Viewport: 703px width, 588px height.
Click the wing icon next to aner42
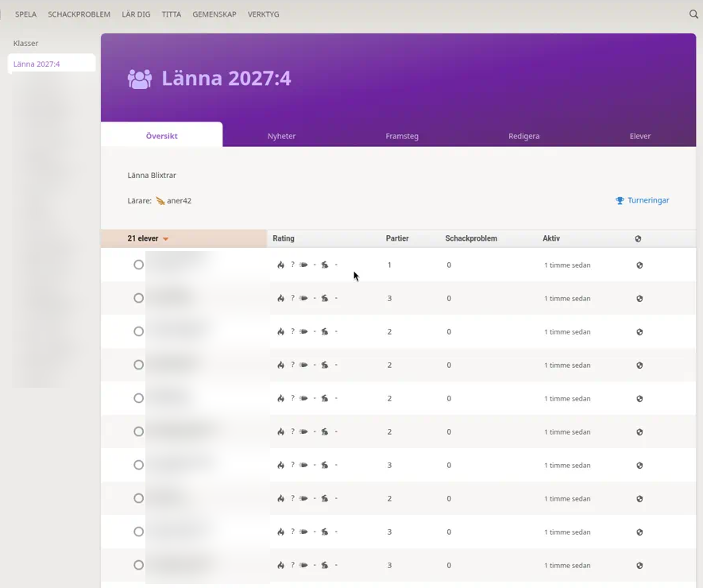160,201
